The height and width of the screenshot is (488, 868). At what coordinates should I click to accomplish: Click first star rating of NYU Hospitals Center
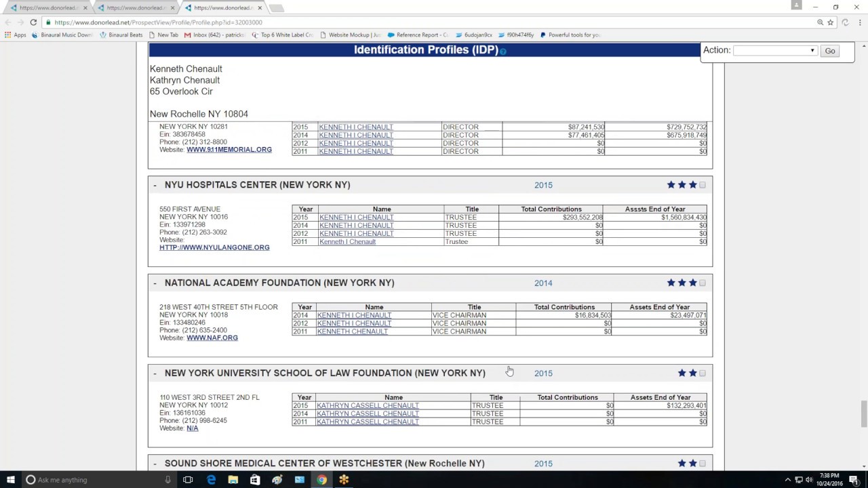pyautogui.click(x=671, y=184)
